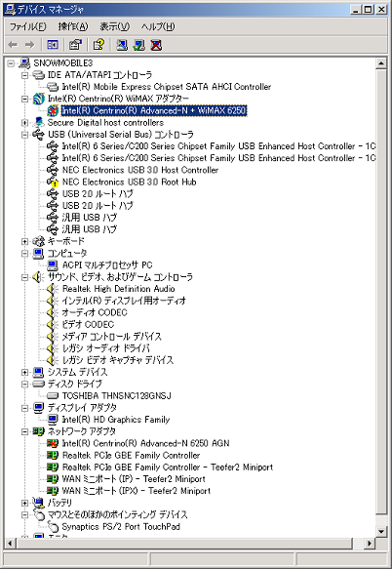
Task: Select WAN ミニポート (IPX) - Teefer2 Miniport
Action: (136, 491)
